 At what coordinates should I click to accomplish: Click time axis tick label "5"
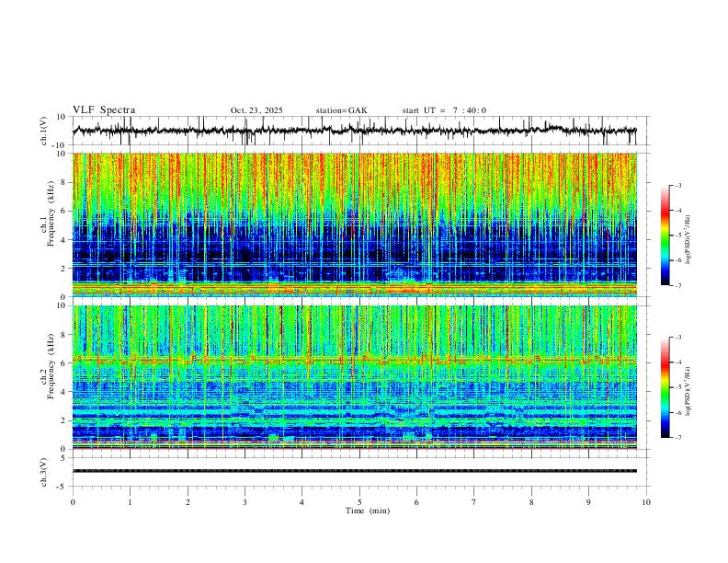point(359,502)
